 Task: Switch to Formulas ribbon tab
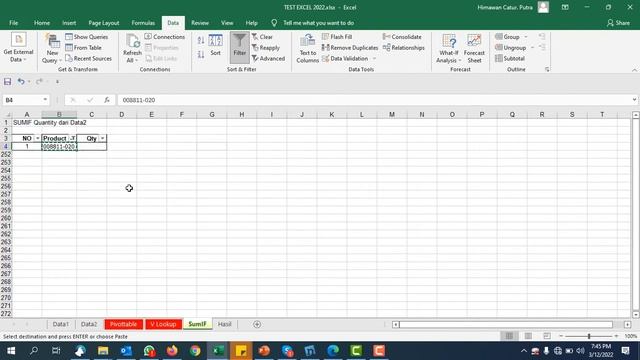coord(143,23)
